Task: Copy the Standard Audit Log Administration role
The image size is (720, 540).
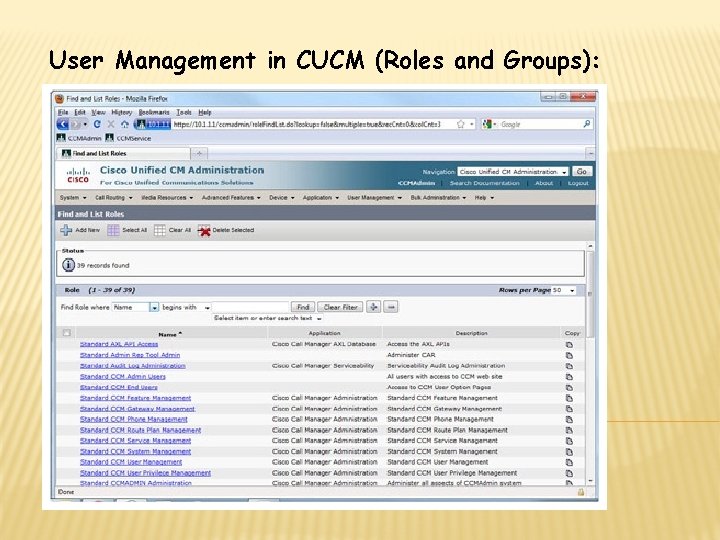Action: [x=569, y=366]
